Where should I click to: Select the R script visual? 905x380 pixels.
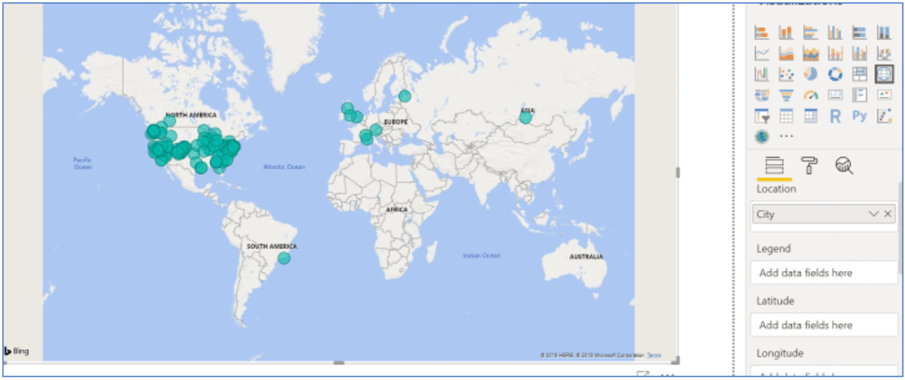pyautogui.click(x=835, y=116)
